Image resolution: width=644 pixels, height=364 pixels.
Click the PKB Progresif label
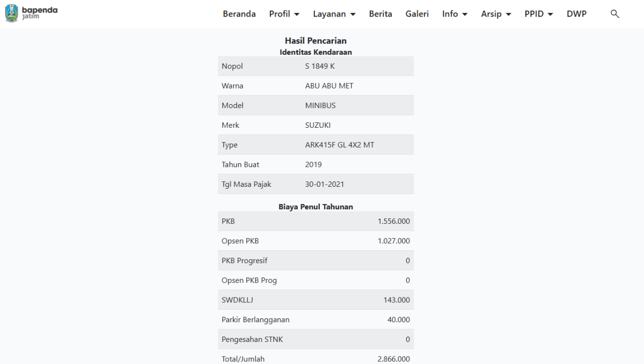pos(244,260)
